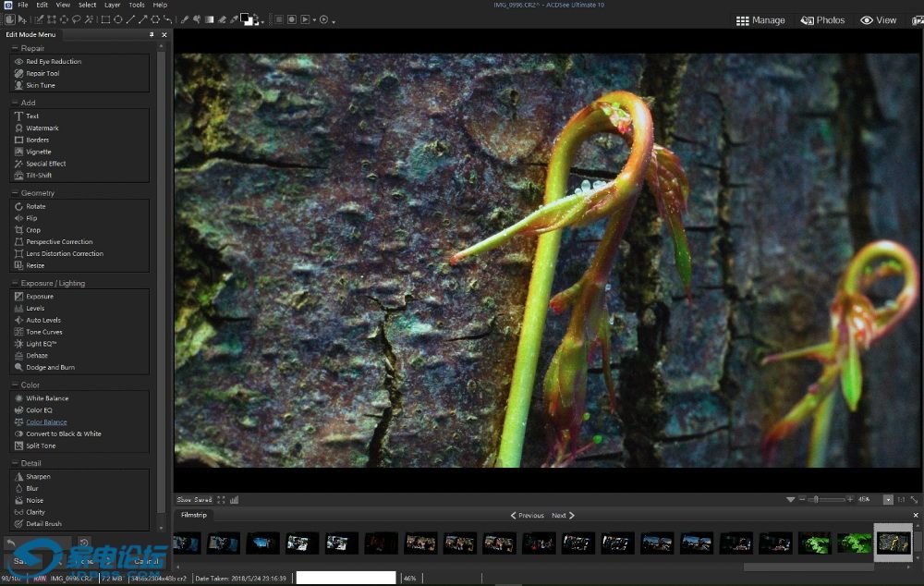The height and width of the screenshot is (586, 924).
Task: Toggle the 1:1 actual size zoom
Action: pyautogui.click(x=901, y=499)
